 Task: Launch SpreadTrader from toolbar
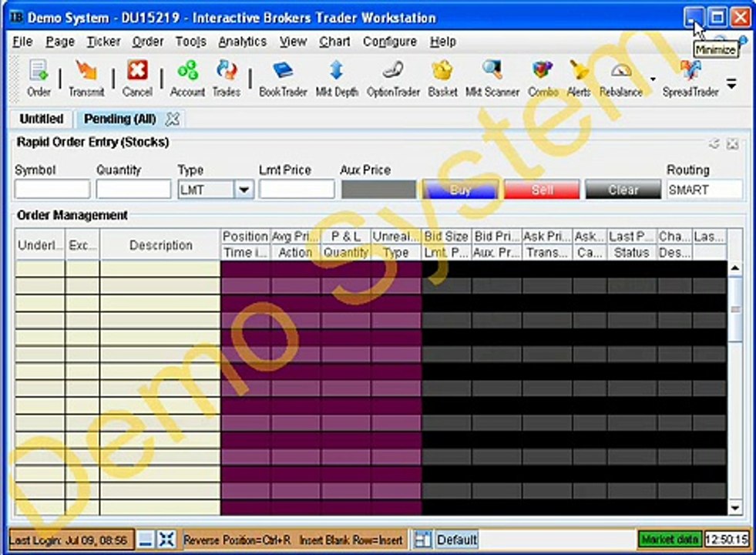pyautogui.click(x=690, y=78)
